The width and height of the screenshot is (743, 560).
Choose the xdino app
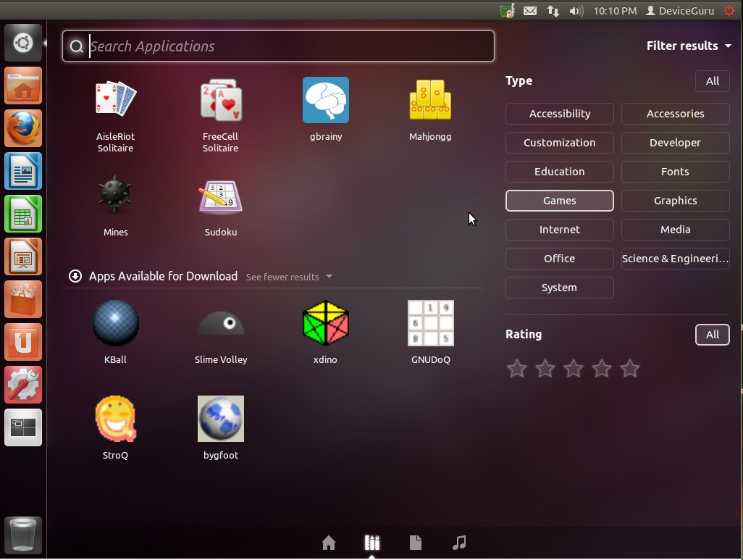point(326,332)
